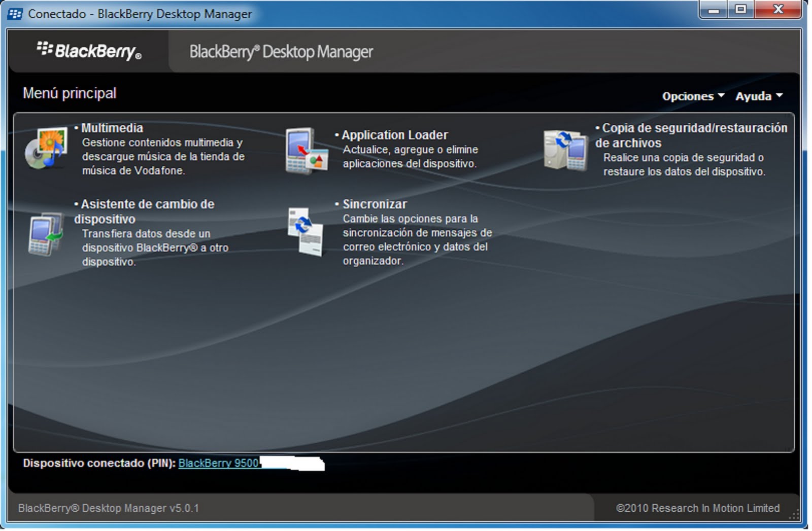
Task: Click the BlackBerry logo in the header
Action: click(89, 50)
